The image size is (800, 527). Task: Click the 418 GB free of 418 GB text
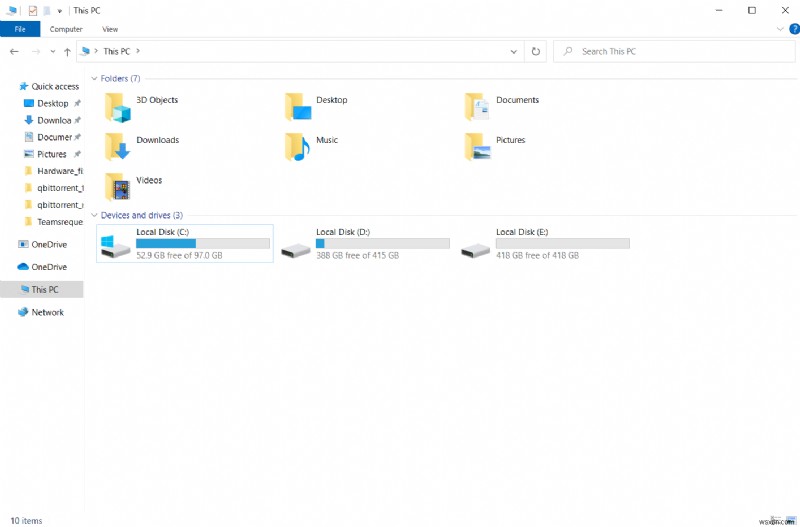click(x=537, y=255)
